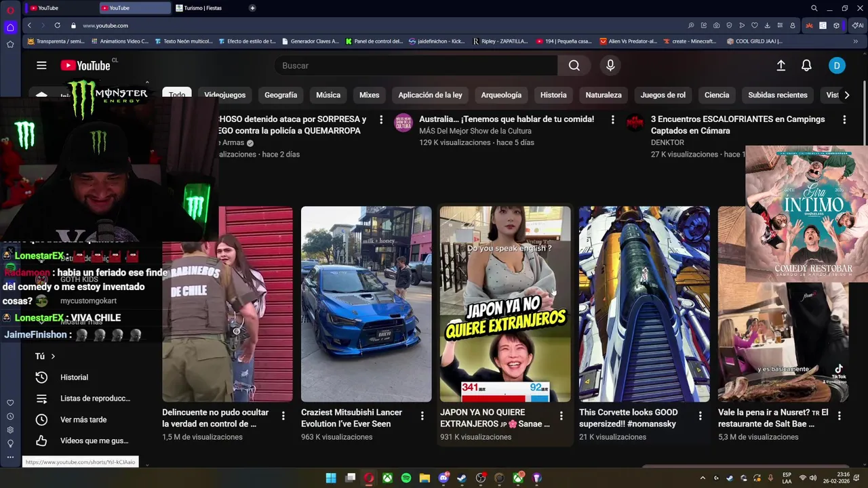The height and width of the screenshot is (488, 868).
Task: Select the Ciencia filter chip
Action: [x=717, y=95]
